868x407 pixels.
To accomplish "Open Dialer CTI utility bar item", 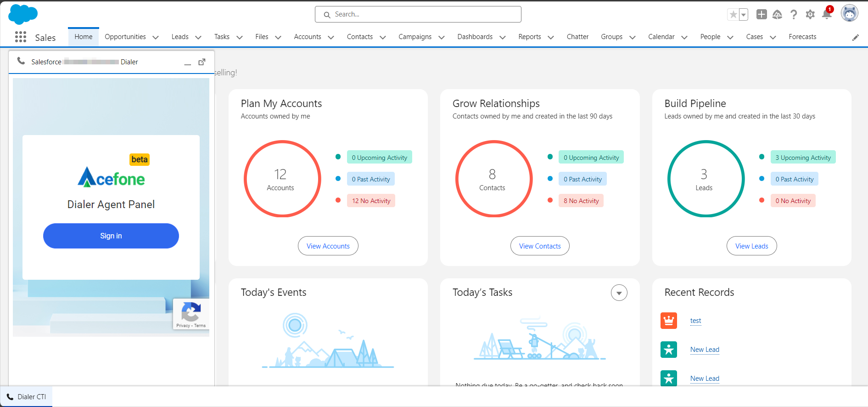I will 26,397.
